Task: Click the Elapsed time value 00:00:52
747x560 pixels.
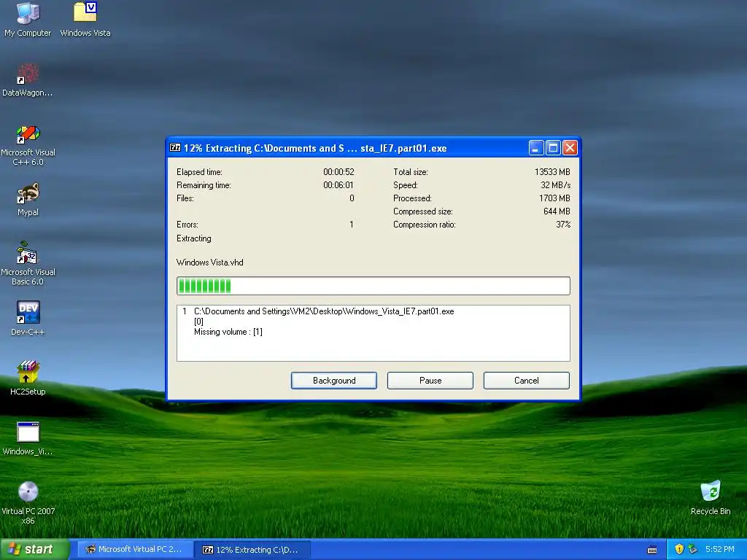Action: (338, 172)
